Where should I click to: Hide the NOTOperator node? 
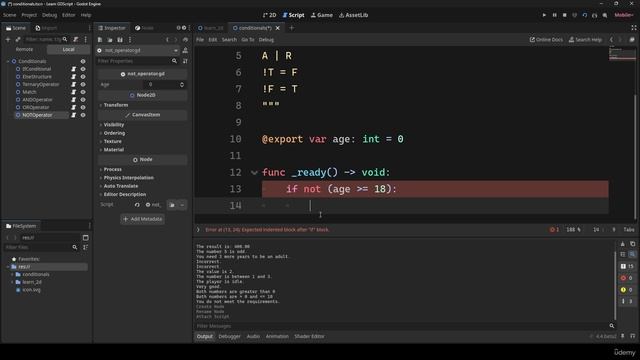click(x=83, y=115)
